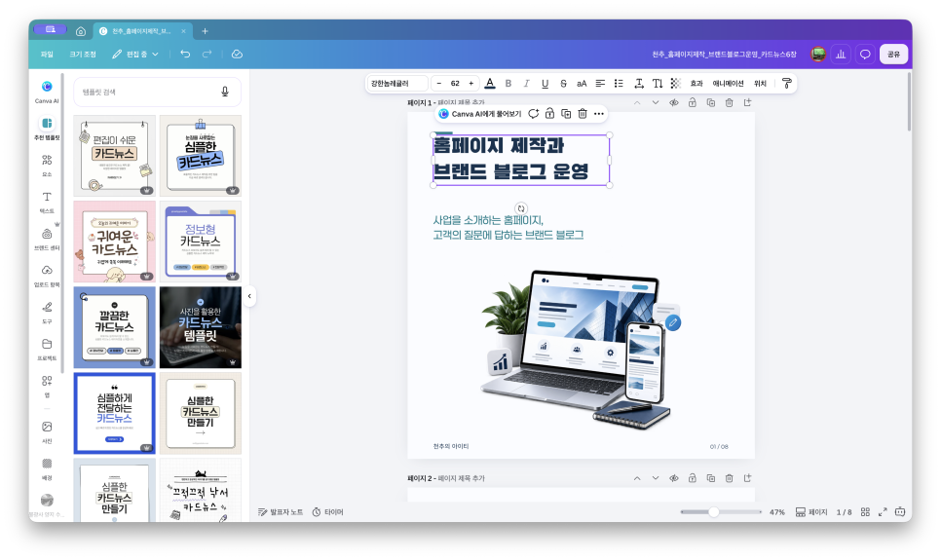Image resolution: width=941 pixels, height=560 pixels.
Task: Duplicate page 1 using header icon
Action: click(710, 102)
